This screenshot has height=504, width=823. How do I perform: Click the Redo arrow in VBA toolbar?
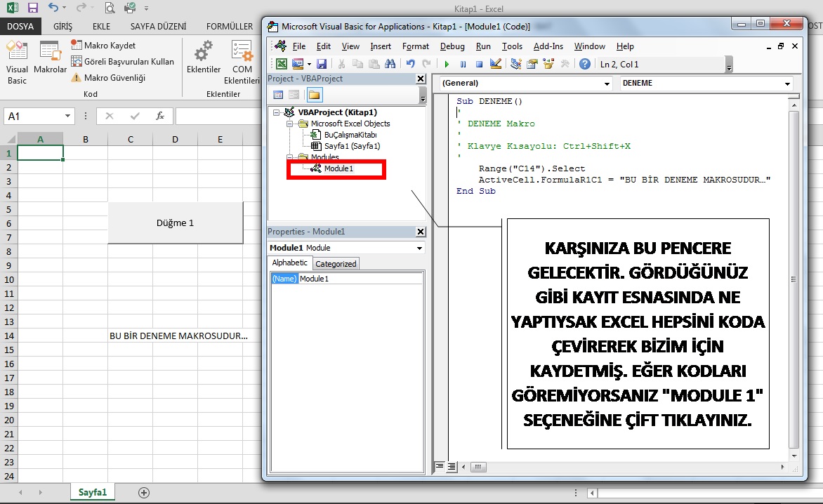click(x=426, y=64)
